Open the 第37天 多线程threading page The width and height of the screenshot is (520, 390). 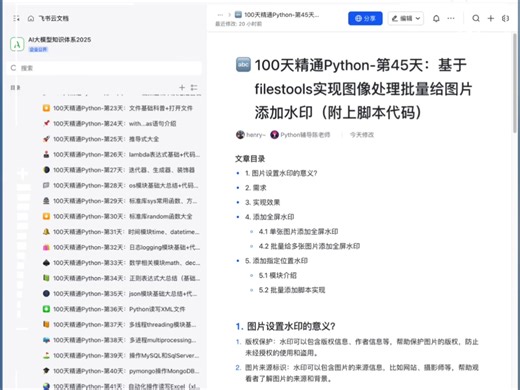point(125,325)
